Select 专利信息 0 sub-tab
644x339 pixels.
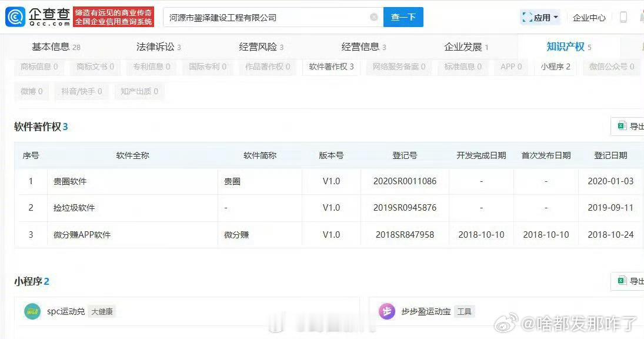(152, 67)
